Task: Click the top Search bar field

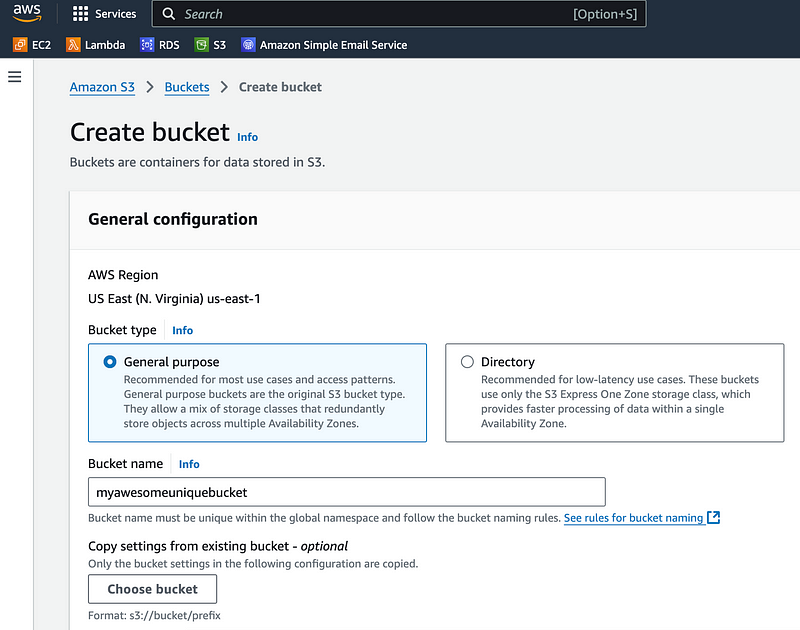Action: 399,14
